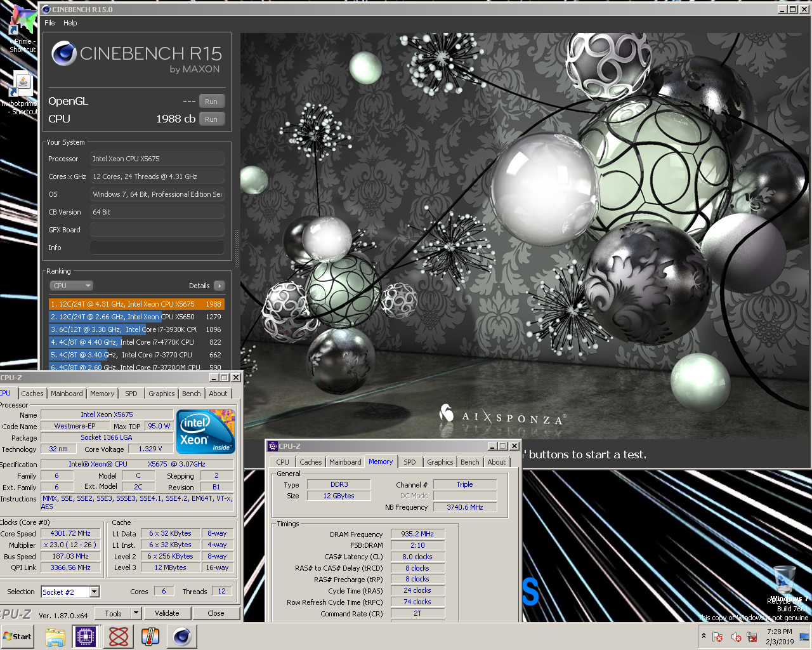Switch to About tab in Memory CPU-Z window
Image resolution: width=812 pixels, height=650 pixels.
tap(497, 462)
